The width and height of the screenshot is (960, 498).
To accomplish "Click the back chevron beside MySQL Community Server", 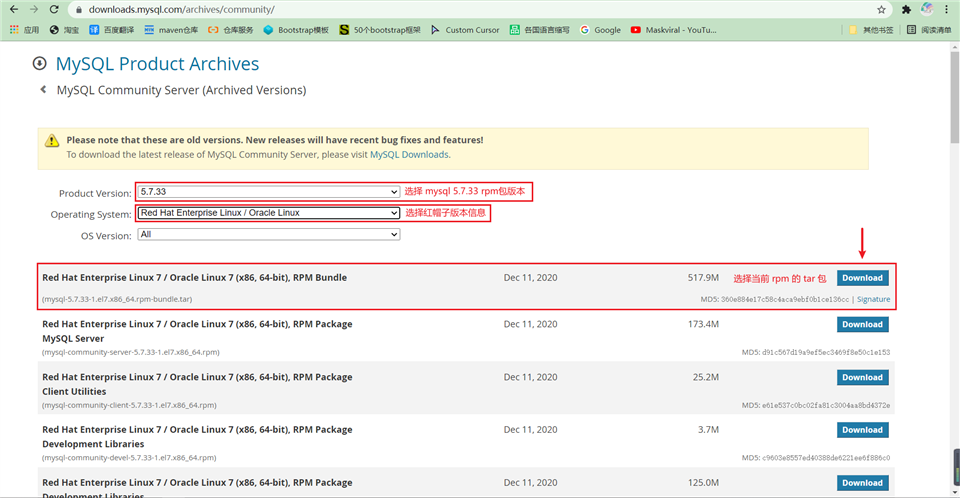I will point(43,89).
